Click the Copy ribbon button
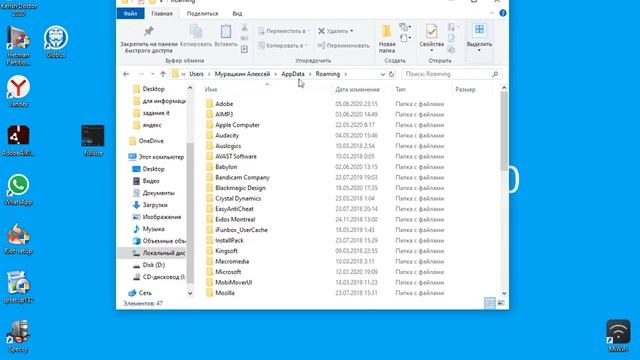The image size is (640, 360). (x=196, y=36)
